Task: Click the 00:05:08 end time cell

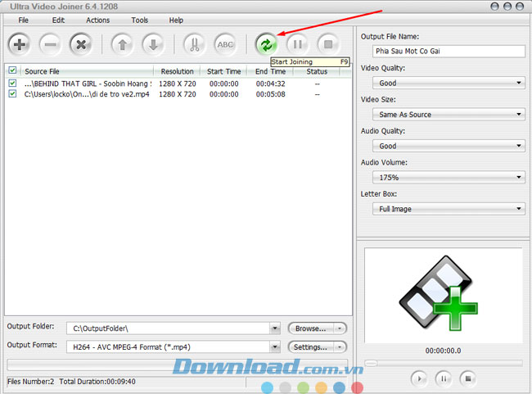Action: point(270,94)
